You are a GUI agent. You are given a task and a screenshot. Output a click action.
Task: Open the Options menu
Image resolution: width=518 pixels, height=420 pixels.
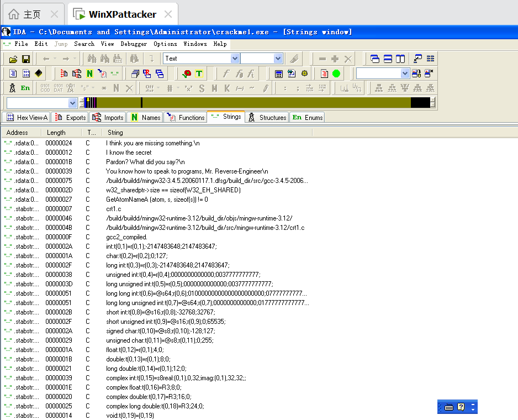coord(165,44)
